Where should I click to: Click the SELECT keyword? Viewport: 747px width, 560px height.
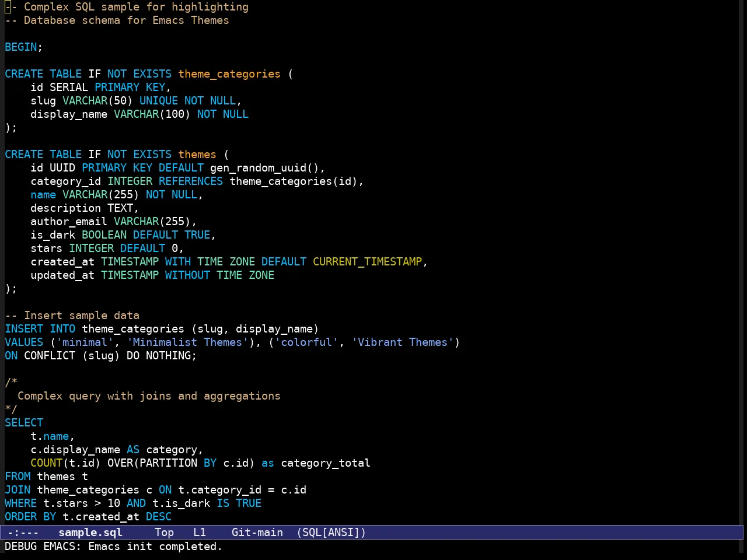point(24,423)
